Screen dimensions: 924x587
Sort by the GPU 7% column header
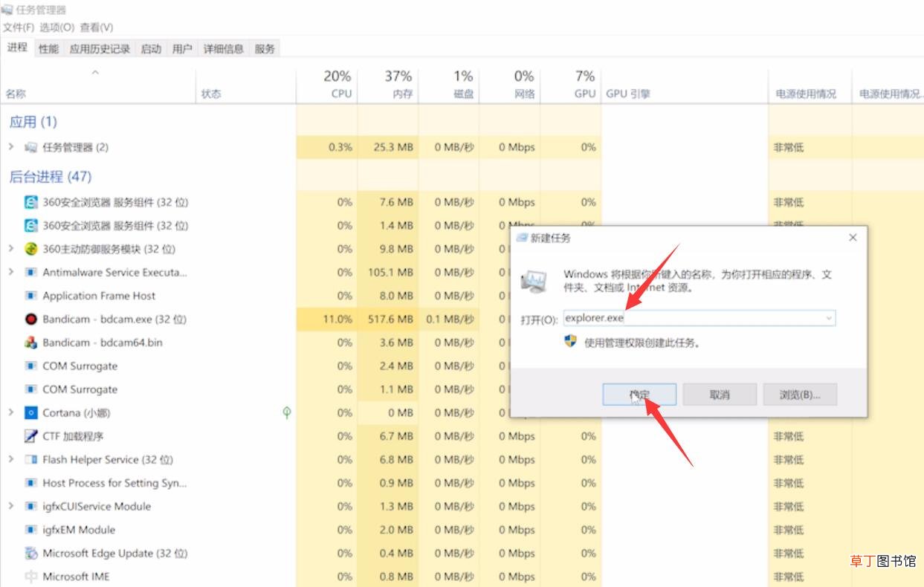coord(570,85)
